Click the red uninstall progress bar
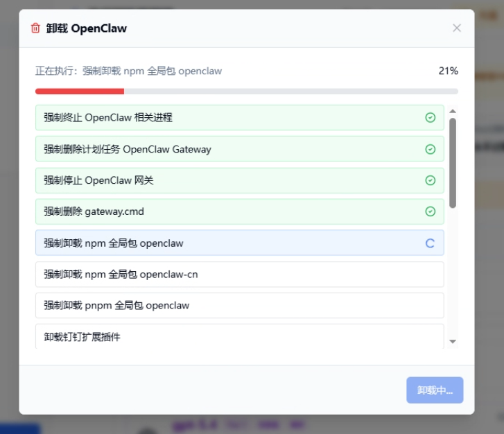Image resolution: width=504 pixels, height=434 pixels. point(247,92)
